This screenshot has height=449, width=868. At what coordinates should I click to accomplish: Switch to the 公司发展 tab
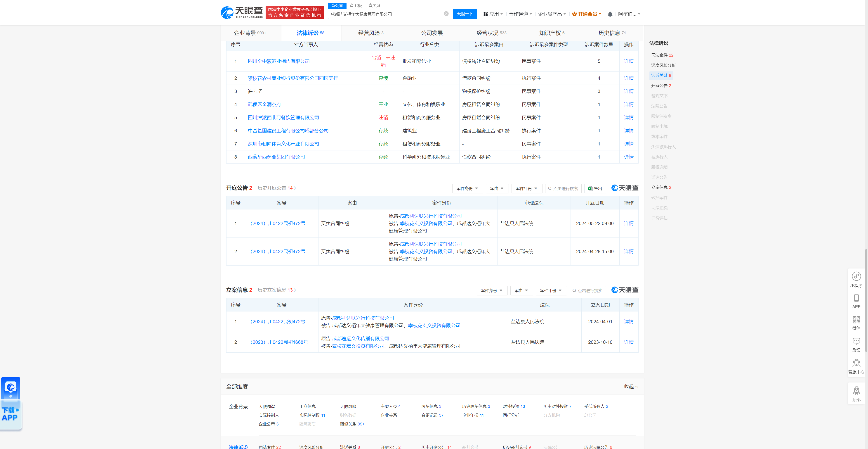click(x=432, y=33)
